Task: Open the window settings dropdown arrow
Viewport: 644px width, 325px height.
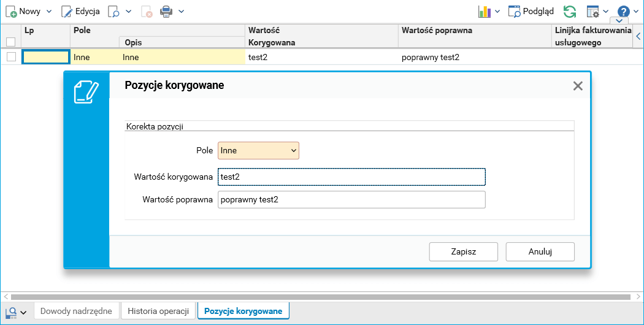Action: point(606,12)
